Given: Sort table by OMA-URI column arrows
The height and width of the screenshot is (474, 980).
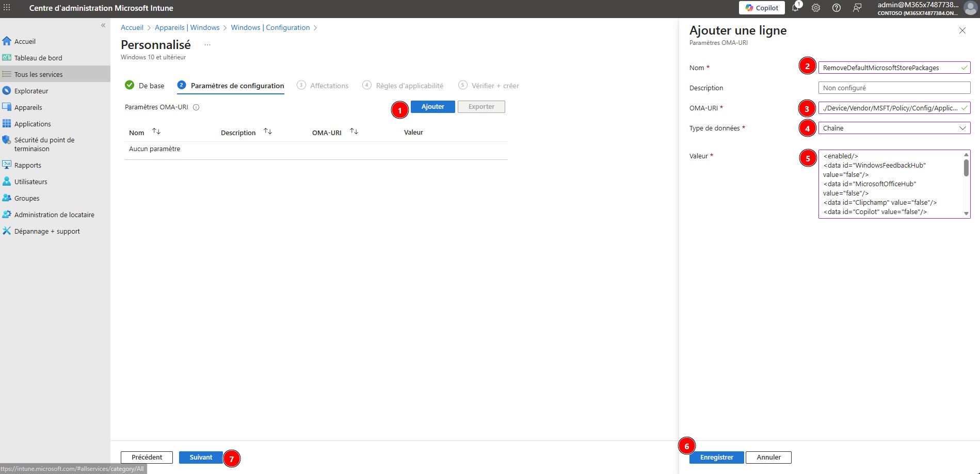Looking at the screenshot, I should click(x=354, y=132).
